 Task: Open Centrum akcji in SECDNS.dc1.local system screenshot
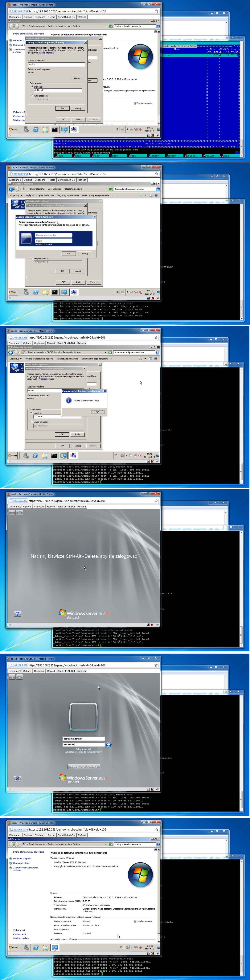point(19,934)
